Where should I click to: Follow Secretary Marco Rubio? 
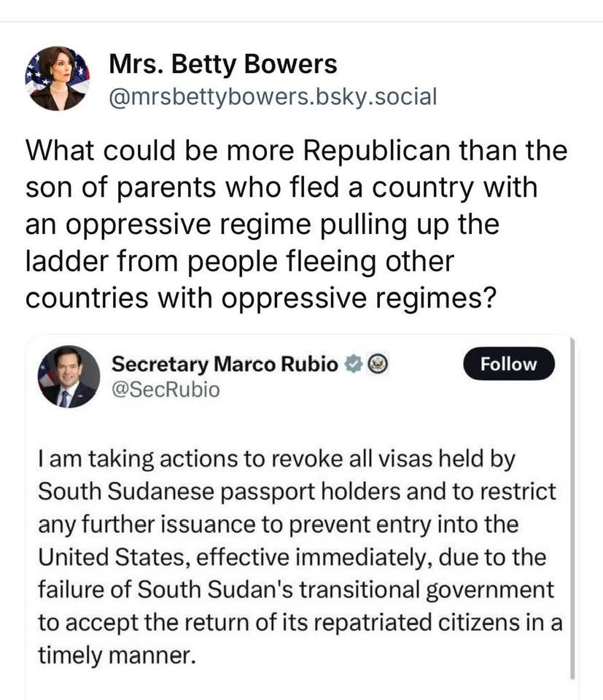pos(508,364)
